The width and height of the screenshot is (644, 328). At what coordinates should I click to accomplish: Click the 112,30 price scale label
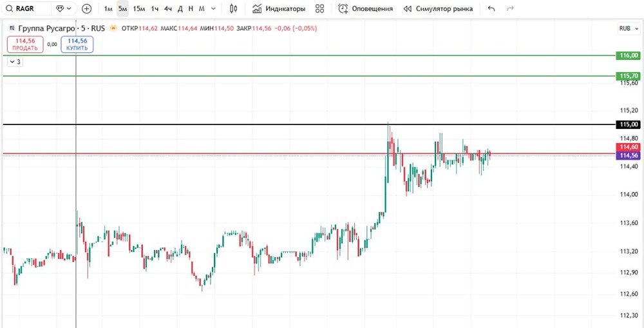[x=630, y=315]
